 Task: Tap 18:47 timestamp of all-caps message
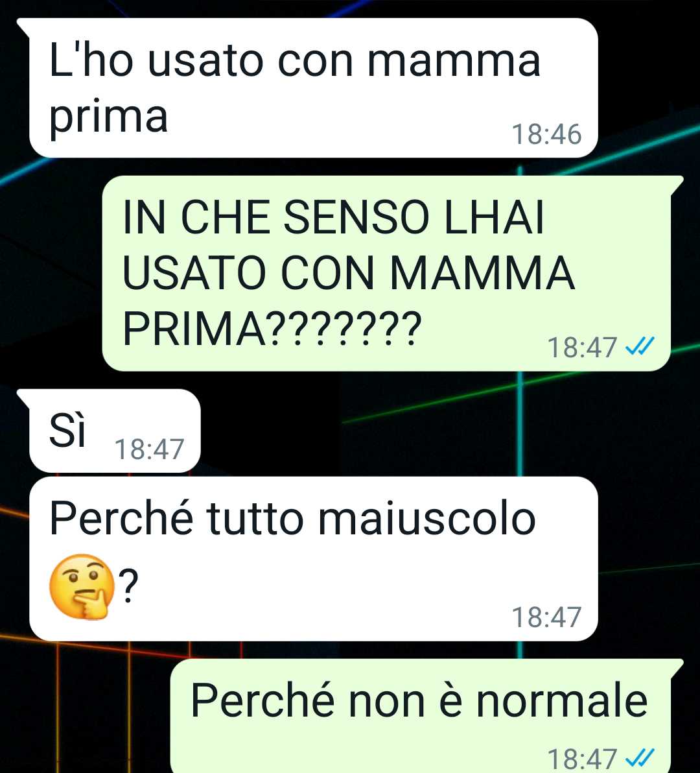[x=582, y=347]
